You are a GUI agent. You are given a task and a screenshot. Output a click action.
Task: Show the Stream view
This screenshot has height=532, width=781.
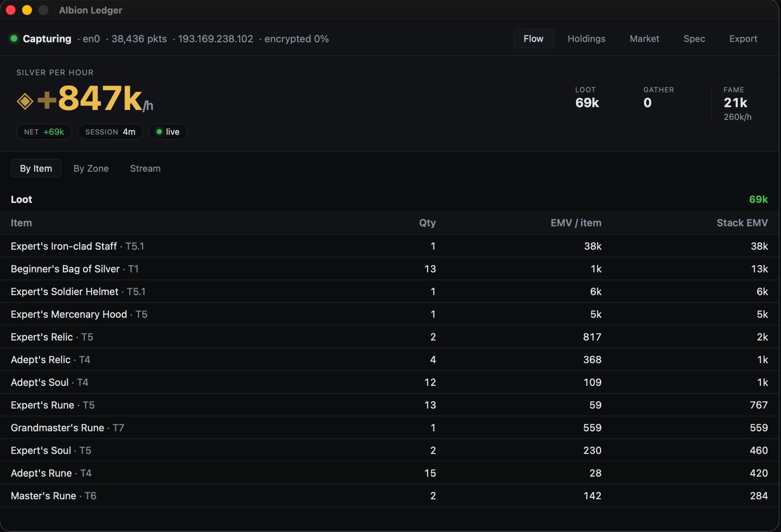click(145, 168)
